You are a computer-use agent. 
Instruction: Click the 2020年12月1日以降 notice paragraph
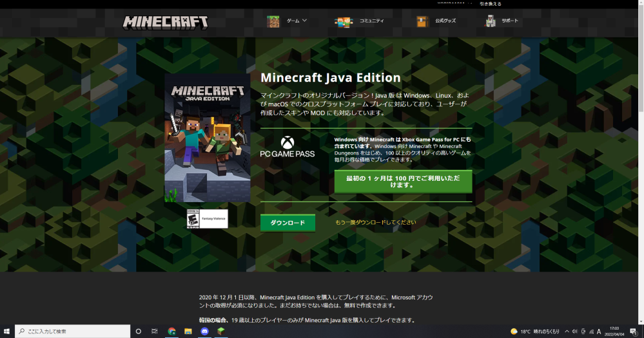pos(316,301)
